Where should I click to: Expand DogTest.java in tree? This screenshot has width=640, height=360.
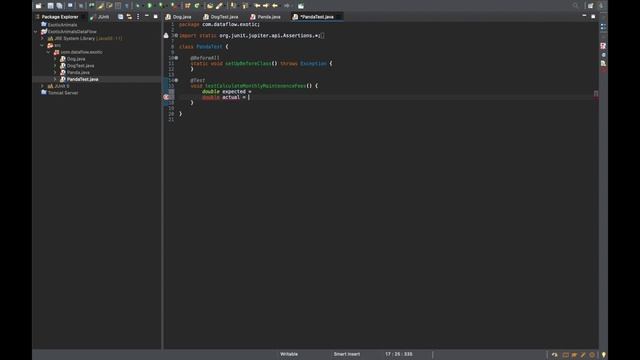[55, 66]
